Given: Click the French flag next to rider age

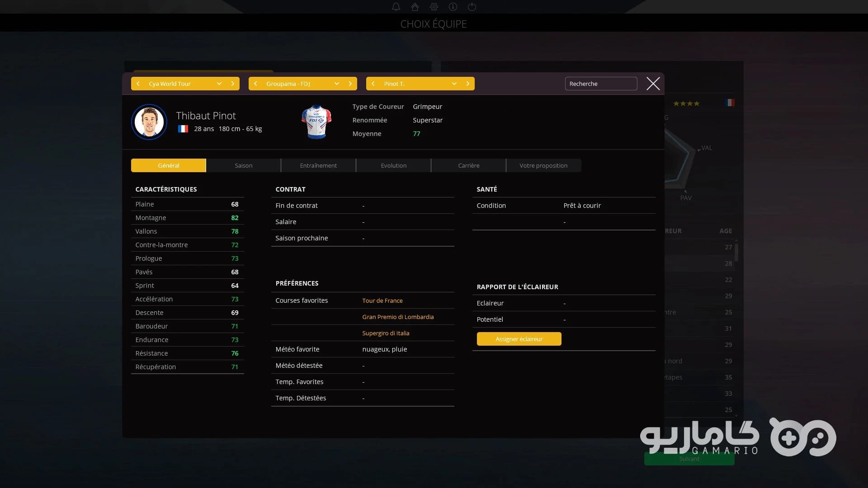Looking at the screenshot, I should (x=183, y=129).
